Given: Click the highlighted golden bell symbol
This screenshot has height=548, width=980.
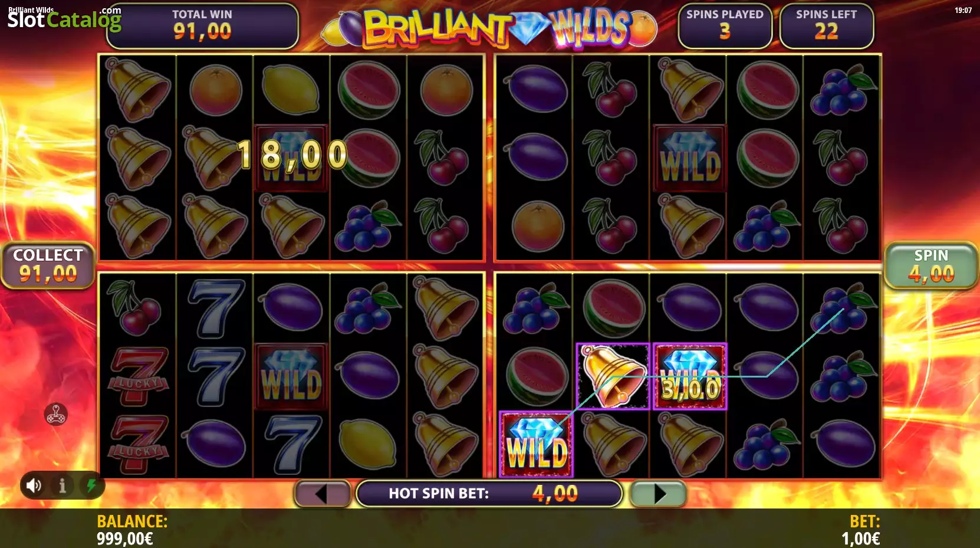Looking at the screenshot, I should coord(613,376).
